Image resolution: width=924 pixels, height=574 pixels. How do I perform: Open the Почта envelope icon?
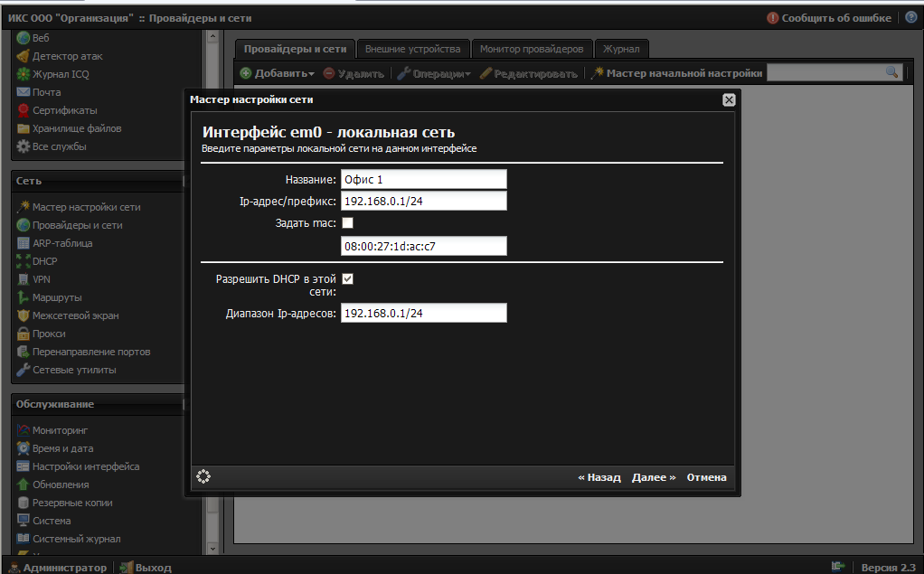[x=23, y=92]
